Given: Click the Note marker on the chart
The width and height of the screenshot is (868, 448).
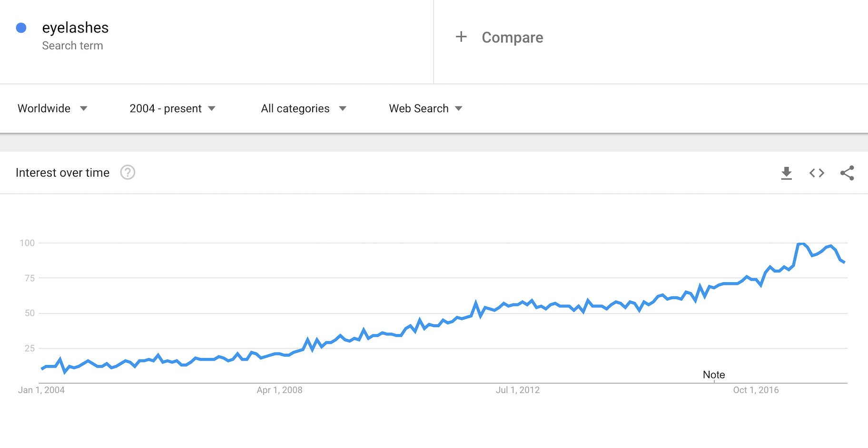Looking at the screenshot, I should 714,375.
